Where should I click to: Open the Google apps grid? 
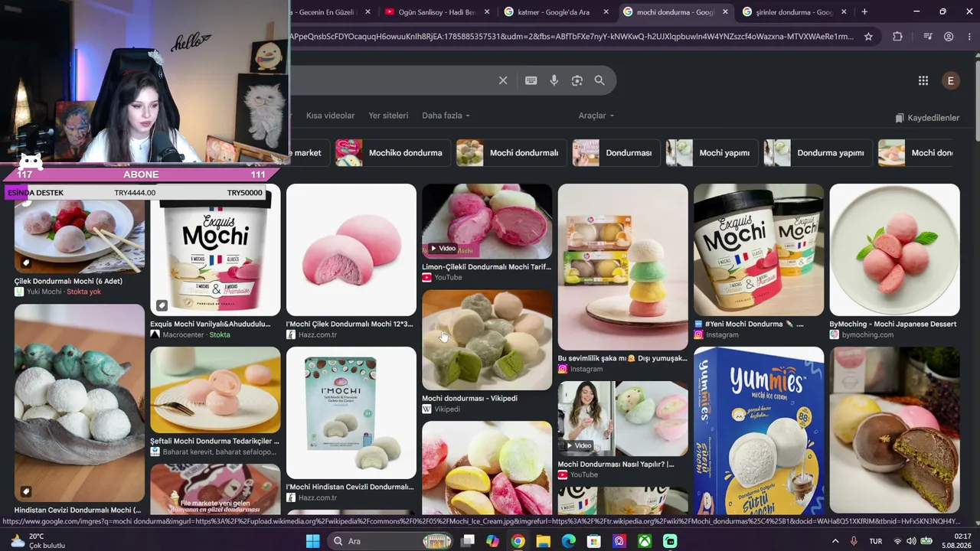[x=923, y=80]
